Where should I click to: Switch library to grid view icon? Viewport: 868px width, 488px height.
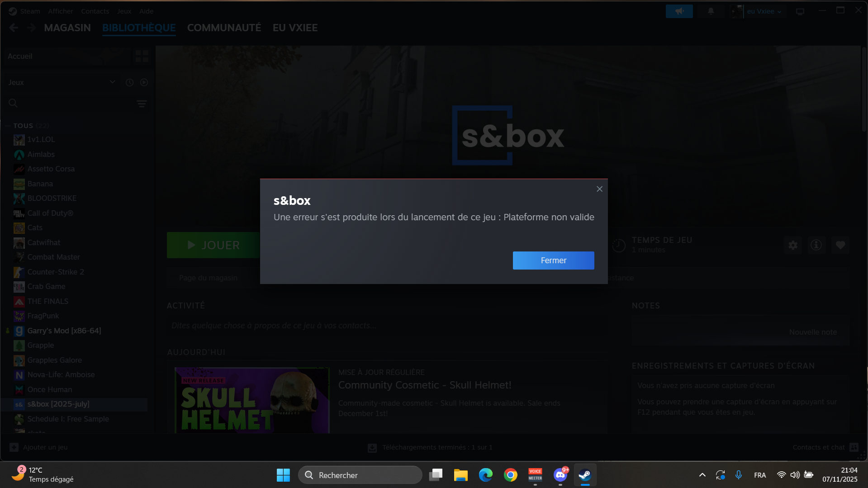(142, 56)
